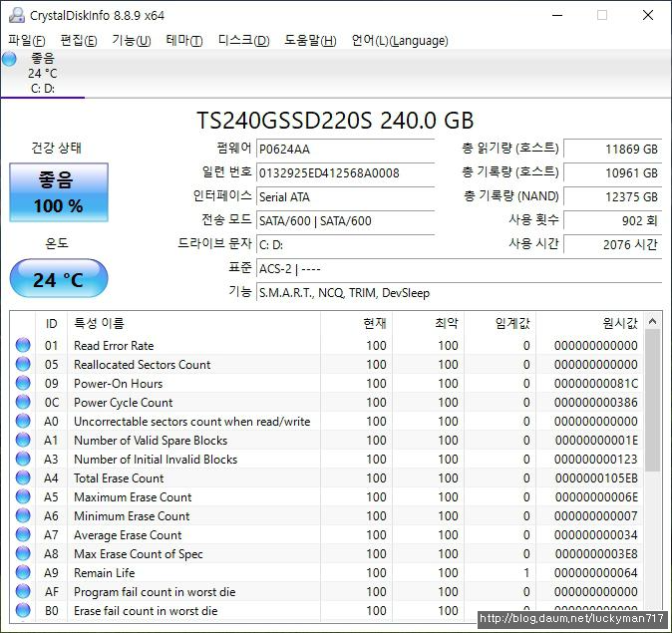
Task: Click the firmware field P0624AA
Action: coord(345,150)
